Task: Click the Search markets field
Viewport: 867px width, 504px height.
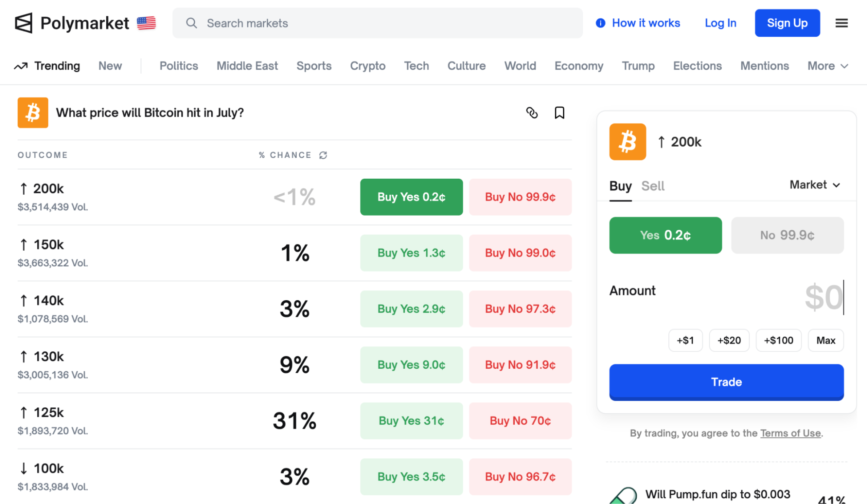Action: 377,23
